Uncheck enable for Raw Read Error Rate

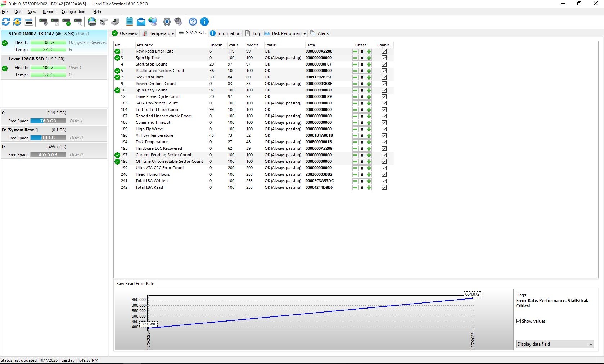[384, 51]
